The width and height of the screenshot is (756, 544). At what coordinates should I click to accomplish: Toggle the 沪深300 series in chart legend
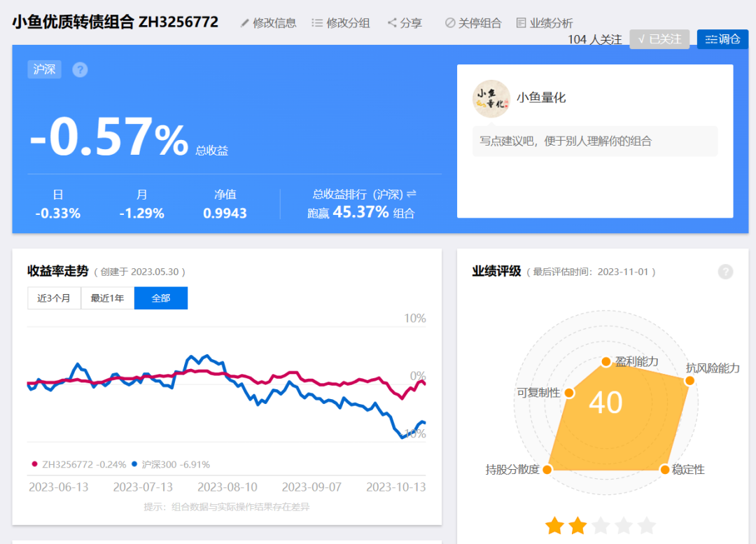pos(171,464)
